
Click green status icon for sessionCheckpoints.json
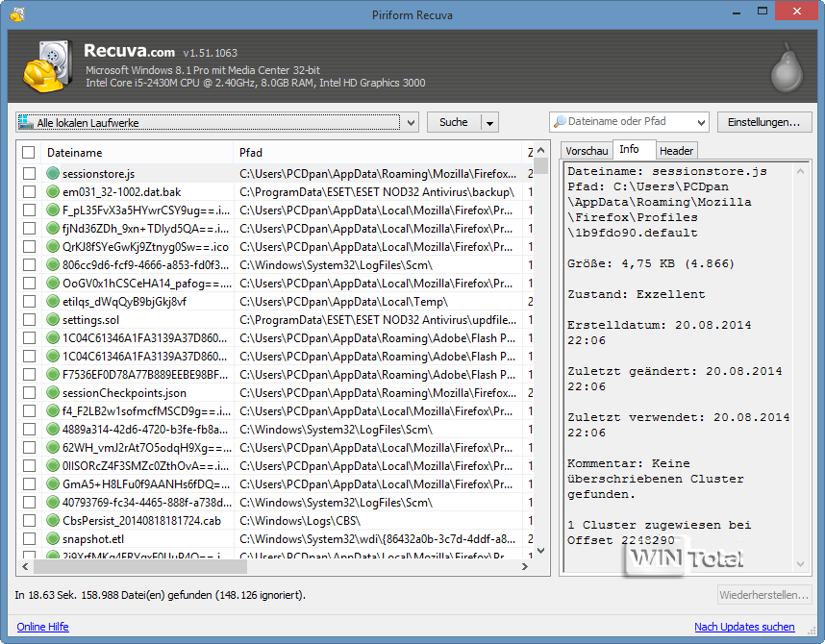[x=53, y=393]
